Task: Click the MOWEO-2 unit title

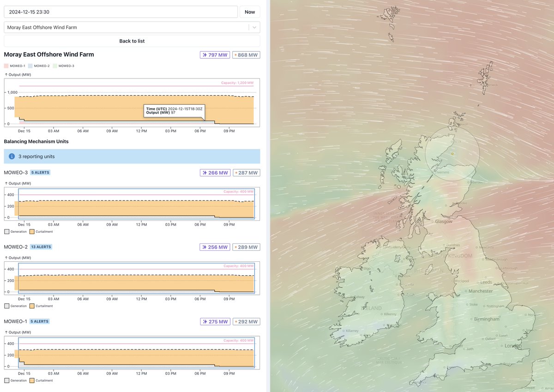Action: pos(16,247)
